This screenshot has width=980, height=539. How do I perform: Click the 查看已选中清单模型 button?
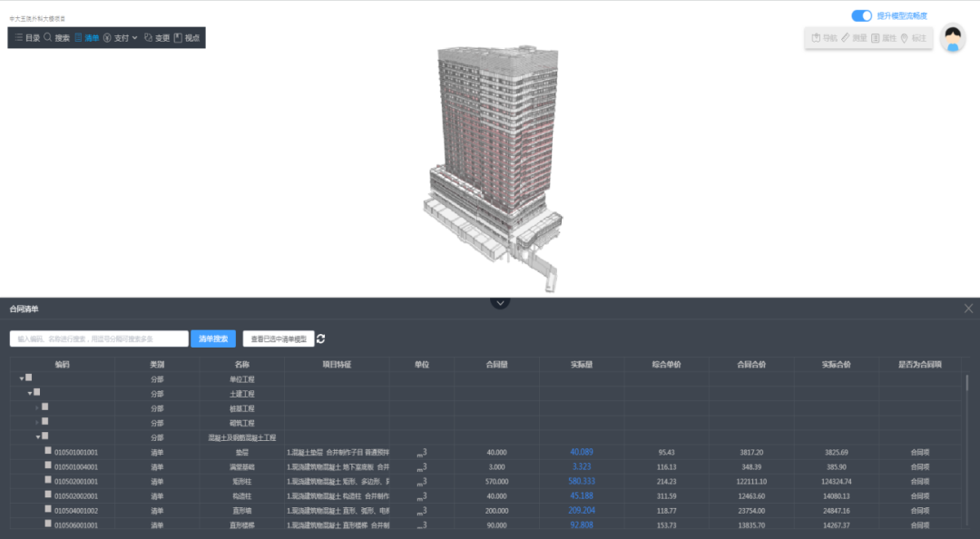click(278, 338)
